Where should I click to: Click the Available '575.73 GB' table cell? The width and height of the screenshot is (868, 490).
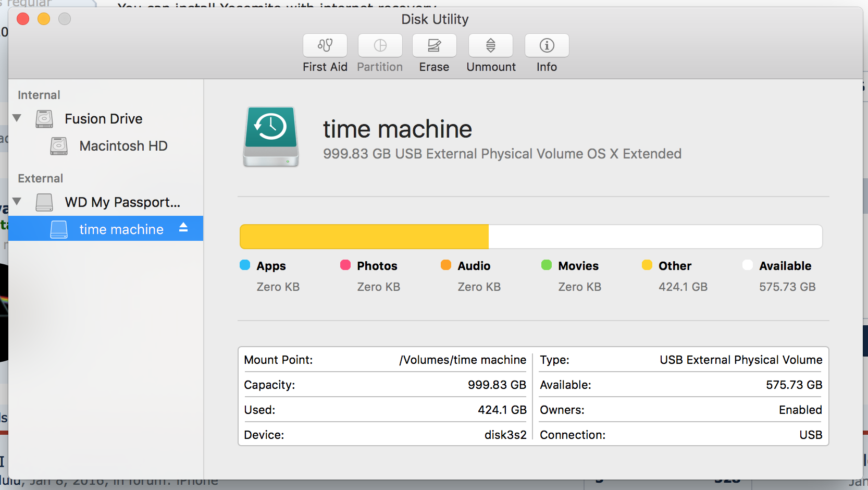click(x=794, y=385)
